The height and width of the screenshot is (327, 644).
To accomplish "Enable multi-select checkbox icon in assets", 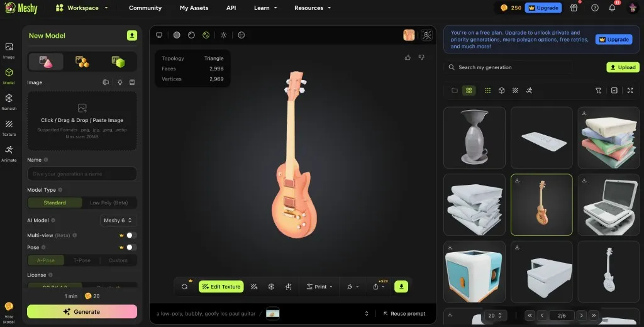I will click(x=614, y=91).
